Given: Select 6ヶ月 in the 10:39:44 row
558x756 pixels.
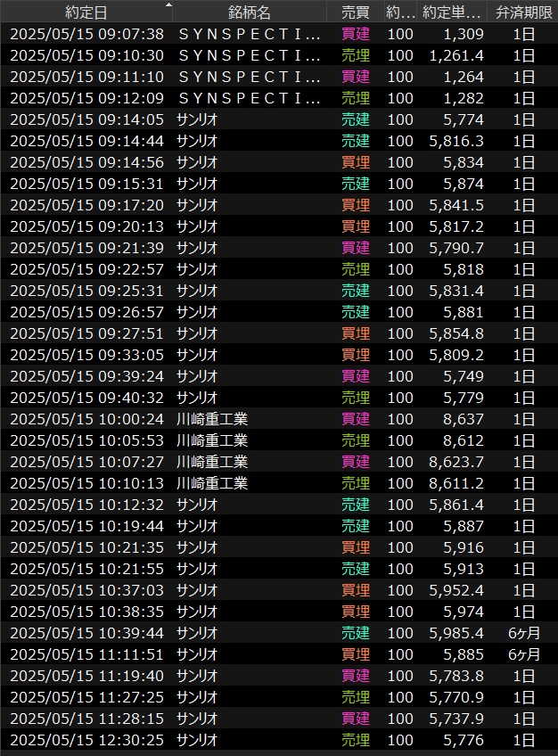Looking at the screenshot, I should (x=524, y=633).
